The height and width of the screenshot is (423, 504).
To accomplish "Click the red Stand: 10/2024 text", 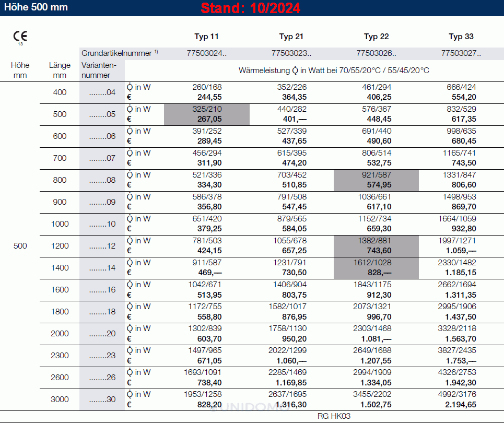I will (x=250, y=8).
